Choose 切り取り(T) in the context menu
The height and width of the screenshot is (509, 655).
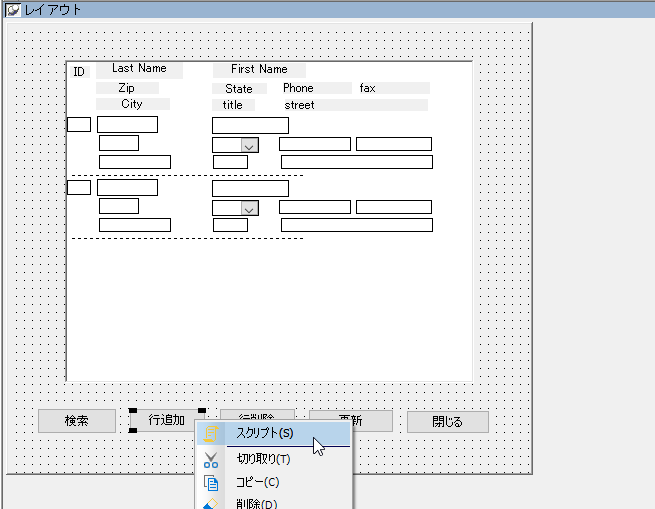point(263,459)
